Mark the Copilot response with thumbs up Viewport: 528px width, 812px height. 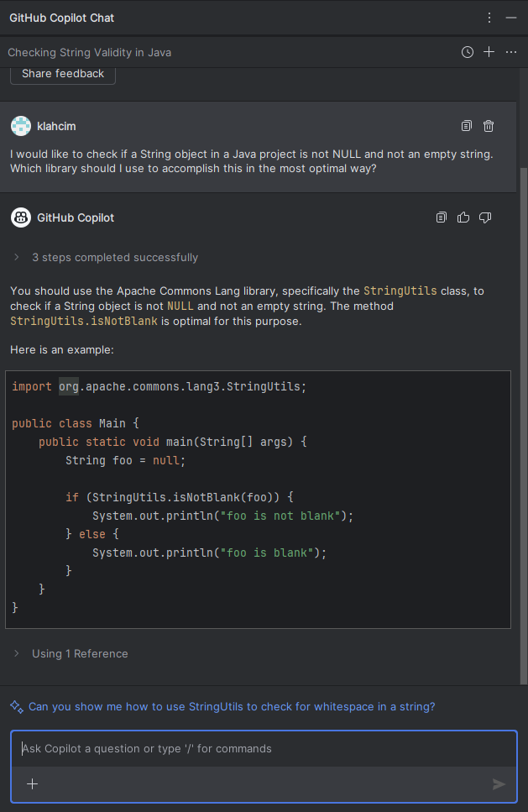[x=463, y=217]
